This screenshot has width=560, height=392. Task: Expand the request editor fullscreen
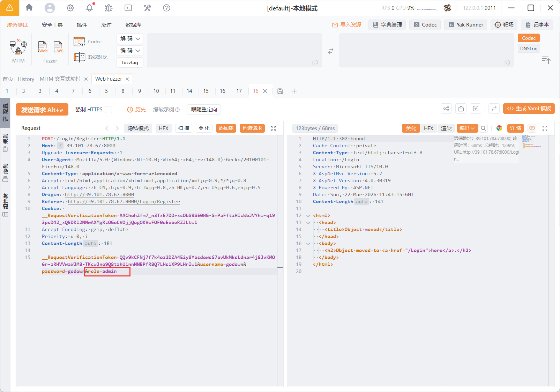[x=274, y=128]
